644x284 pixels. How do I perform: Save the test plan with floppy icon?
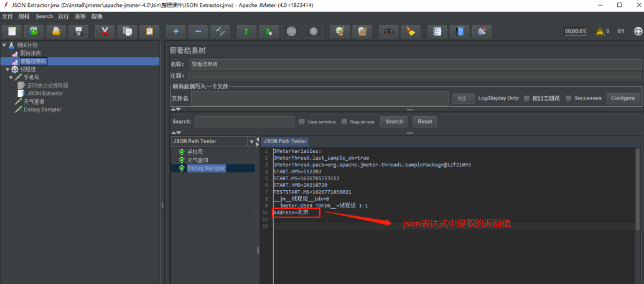(x=78, y=31)
